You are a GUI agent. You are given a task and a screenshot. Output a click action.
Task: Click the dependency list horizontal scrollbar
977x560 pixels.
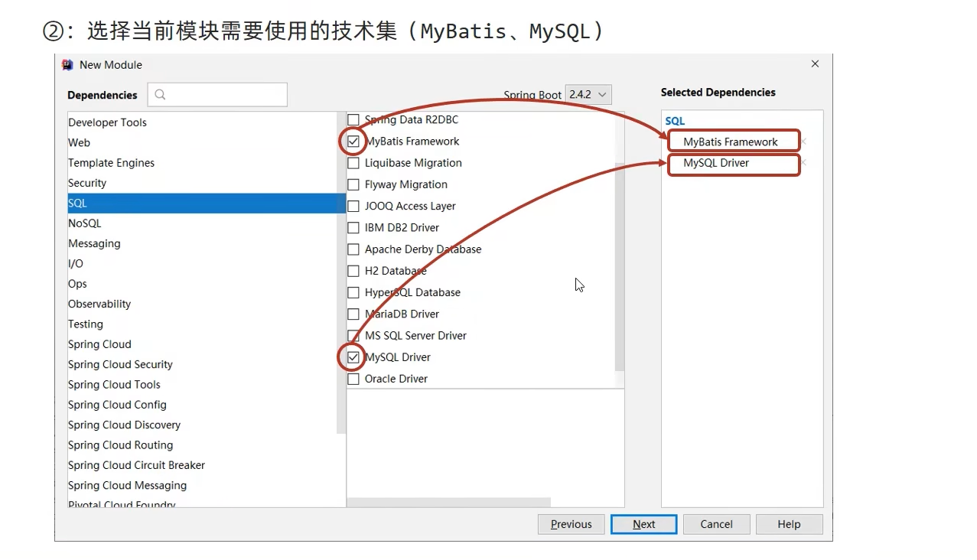pyautogui.click(x=449, y=503)
